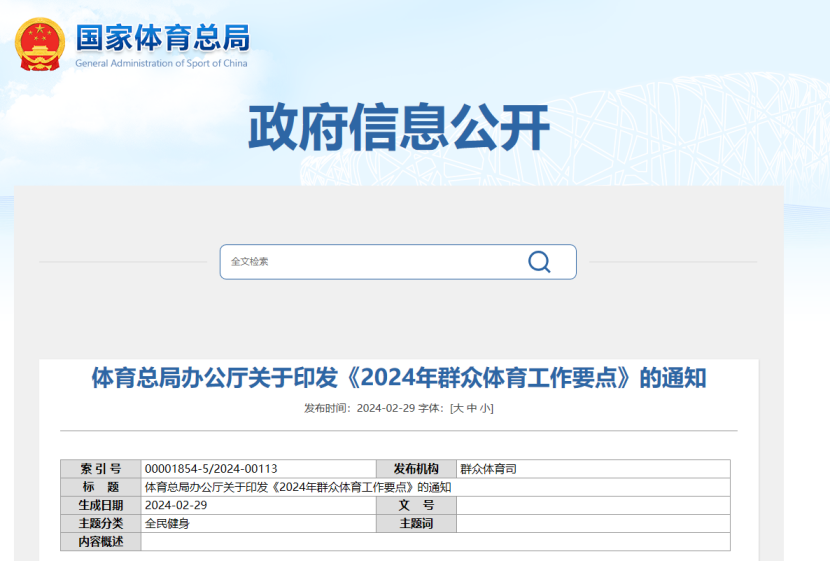Click the 2024年群众体育工作要点 notice headline
Image resolution: width=831 pixels, height=561 pixels.
[398, 378]
